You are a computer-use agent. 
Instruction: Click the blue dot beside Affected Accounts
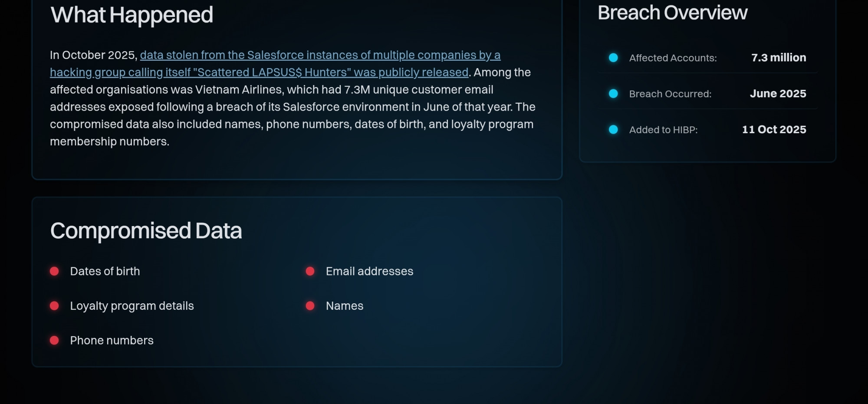(613, 58)
